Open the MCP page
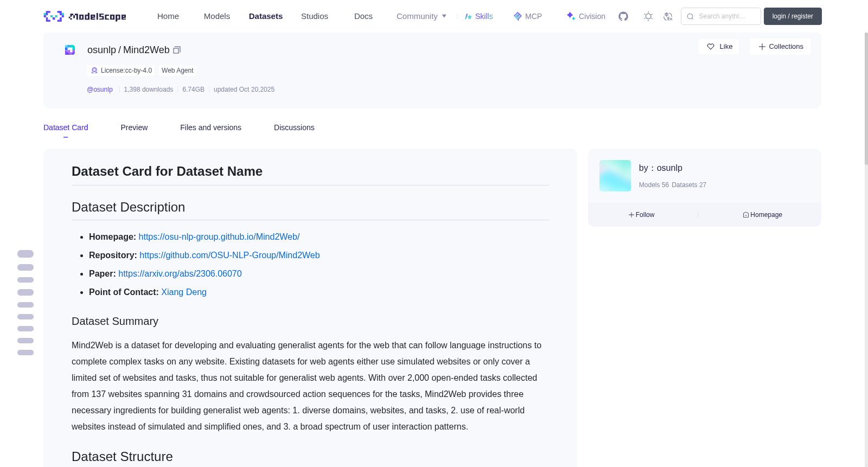Screen dimensions: 868x467 [528, 16]
